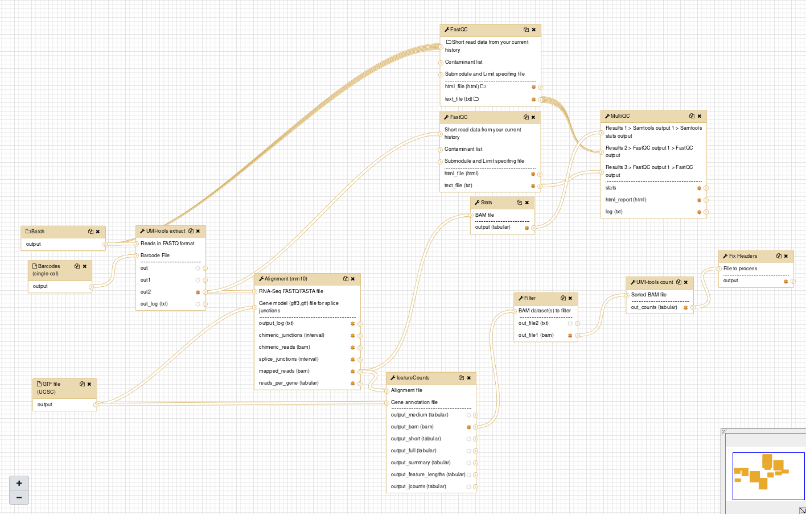The width and height of the screenshot is (806, 532).
Task: Click Filter BAM dataset(s) to filter label
Action: pyautogui.click(x=545, y=311)
